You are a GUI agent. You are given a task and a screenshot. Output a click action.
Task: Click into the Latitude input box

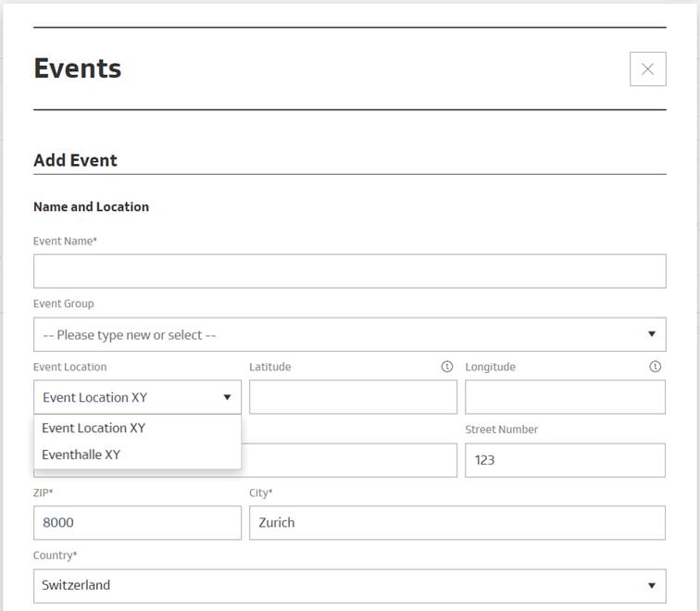353,397
